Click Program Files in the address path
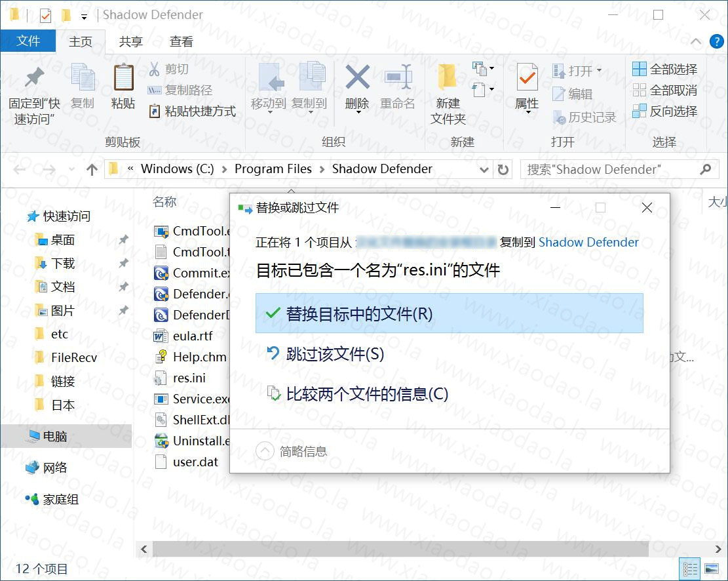Image resolution: width=728 pixels, height=581 pixels. pos(273,169)
